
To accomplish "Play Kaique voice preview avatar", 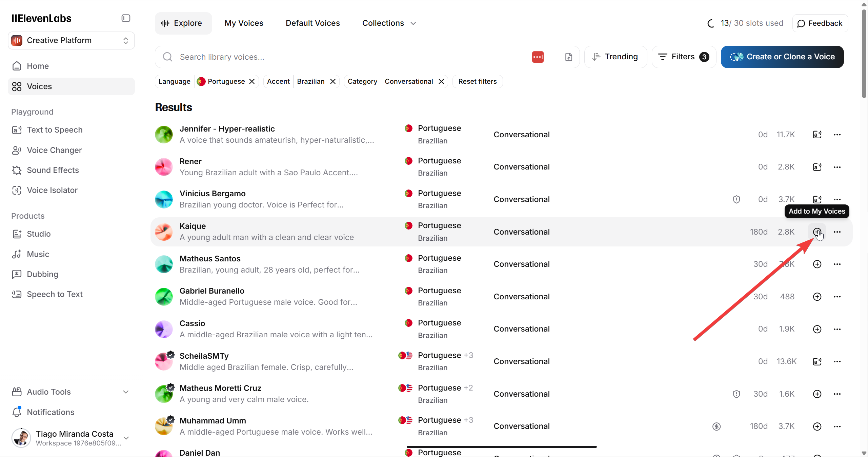I will click(164, 232).
